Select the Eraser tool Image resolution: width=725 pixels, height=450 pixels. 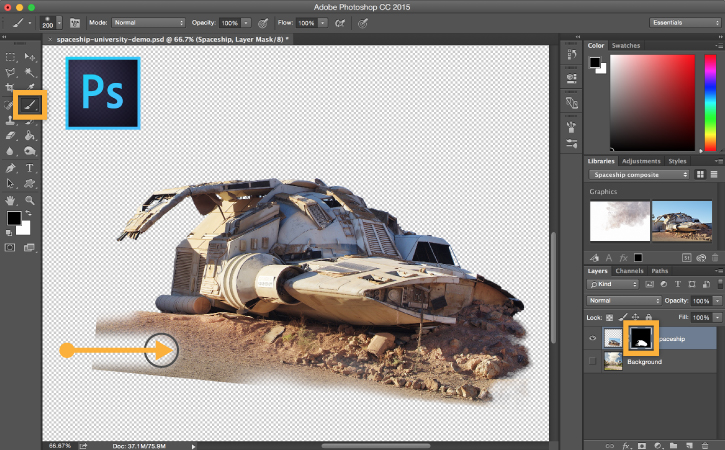[11, 135]
